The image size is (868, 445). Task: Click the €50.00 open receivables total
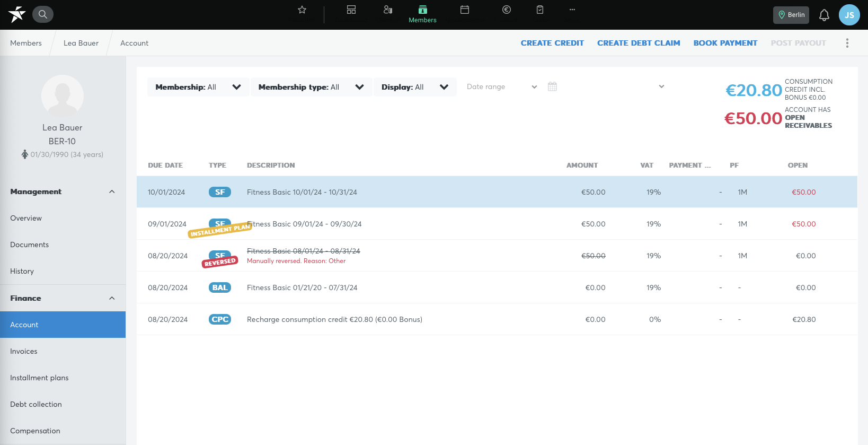(x=753, y=118)
